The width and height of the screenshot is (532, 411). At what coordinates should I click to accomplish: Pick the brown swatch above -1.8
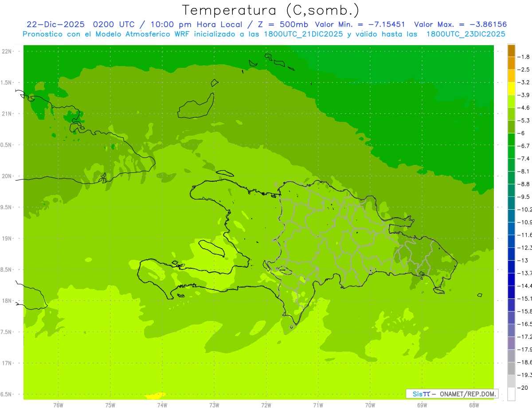[x=511, y=51]
